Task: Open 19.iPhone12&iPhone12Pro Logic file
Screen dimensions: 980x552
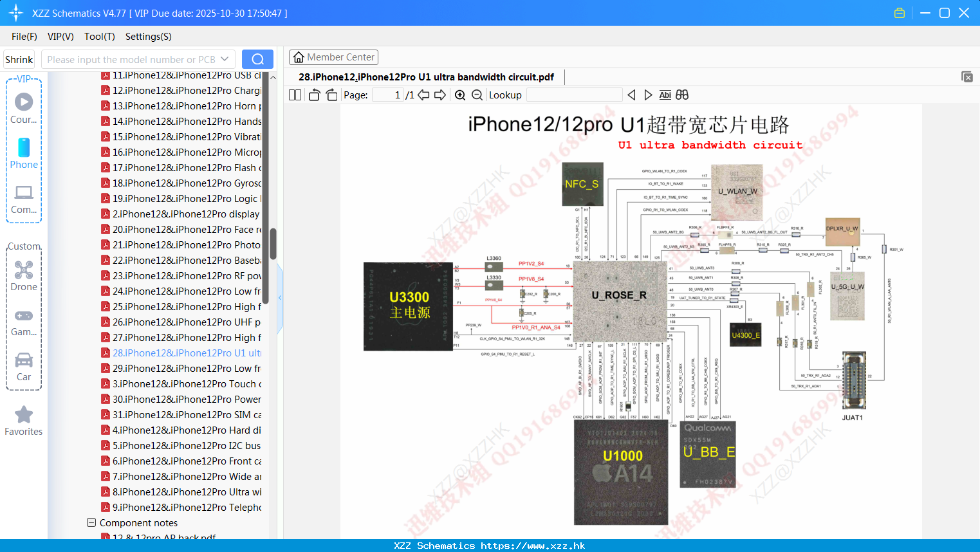Action: 181,199
